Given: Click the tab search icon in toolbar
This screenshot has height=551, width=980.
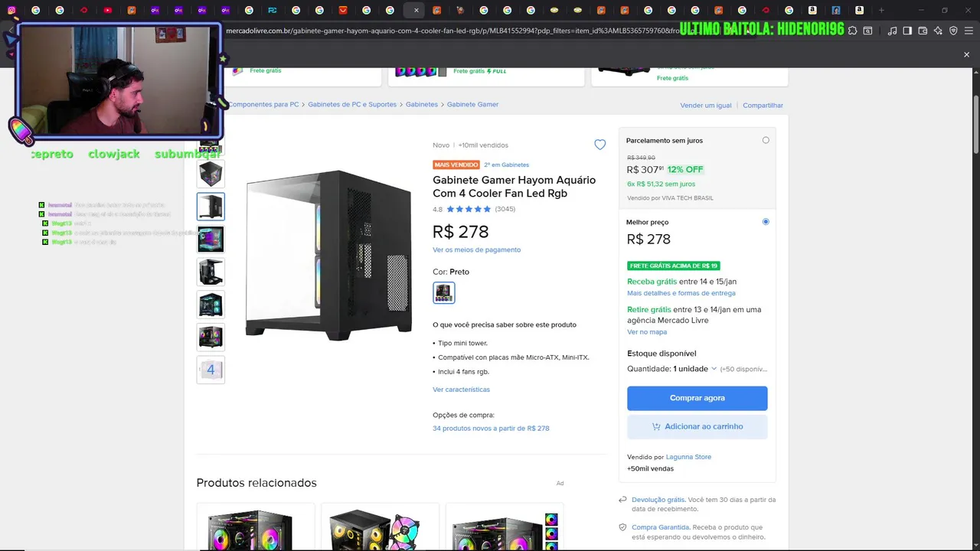Looking at the screenshot, I should [867, 31].
